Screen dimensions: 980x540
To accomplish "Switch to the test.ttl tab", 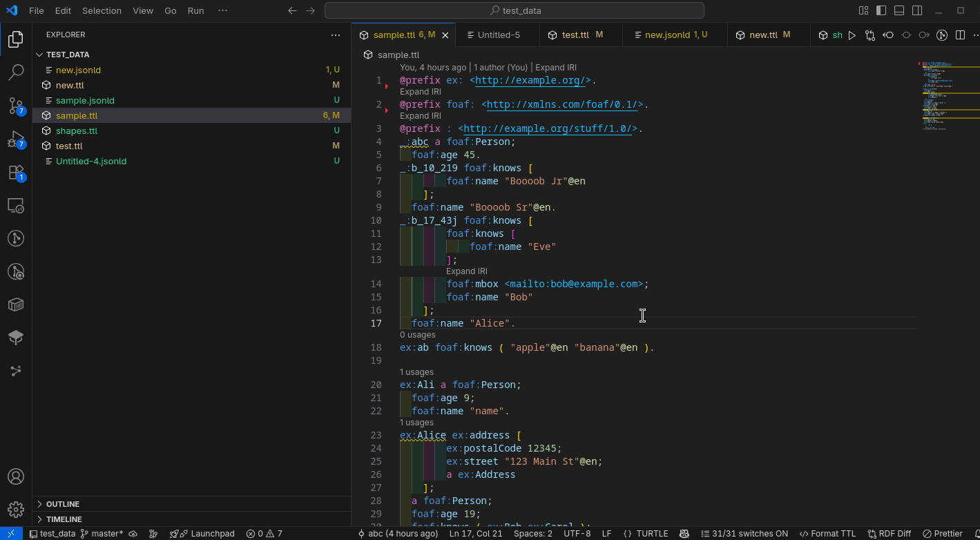I will pos(575,35).
